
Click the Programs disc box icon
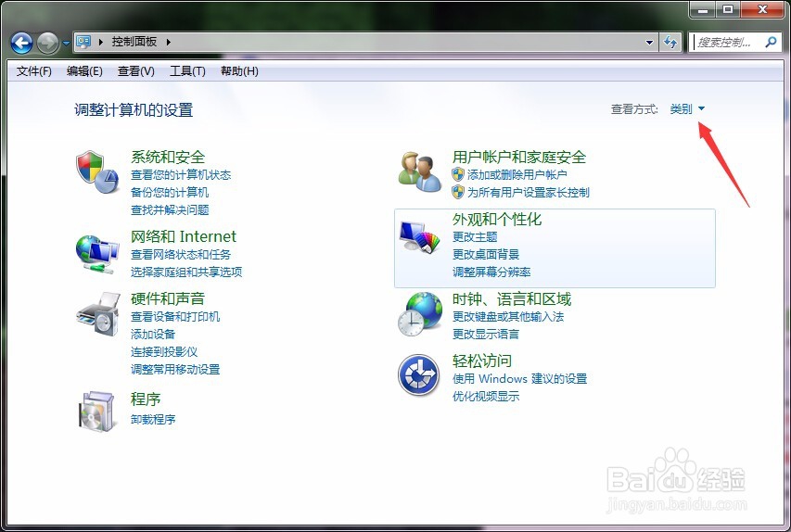click(x=97, y=411)
